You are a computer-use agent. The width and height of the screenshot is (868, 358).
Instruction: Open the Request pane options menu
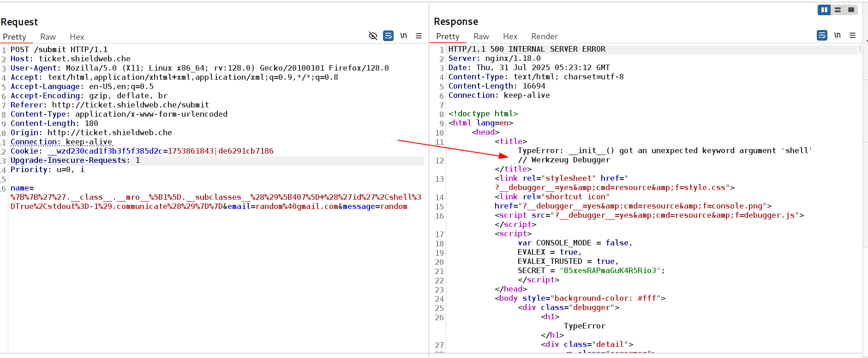click(419, 36)
